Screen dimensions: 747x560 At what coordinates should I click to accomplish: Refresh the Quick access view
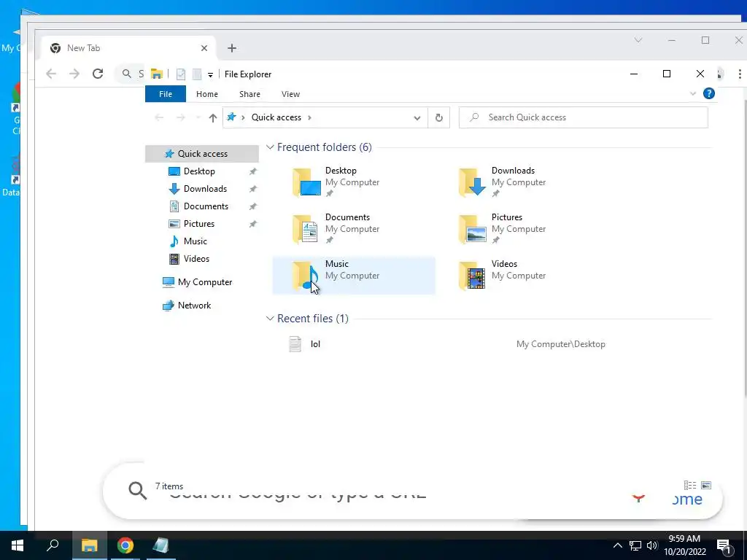tap(438, 117)
